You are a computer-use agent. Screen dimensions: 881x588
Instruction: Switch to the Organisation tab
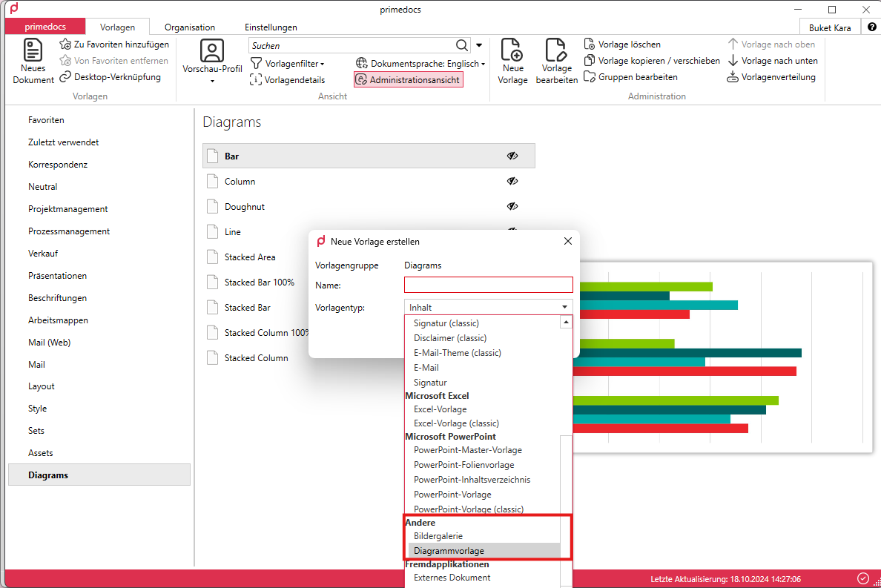click(x=189, y=27)
